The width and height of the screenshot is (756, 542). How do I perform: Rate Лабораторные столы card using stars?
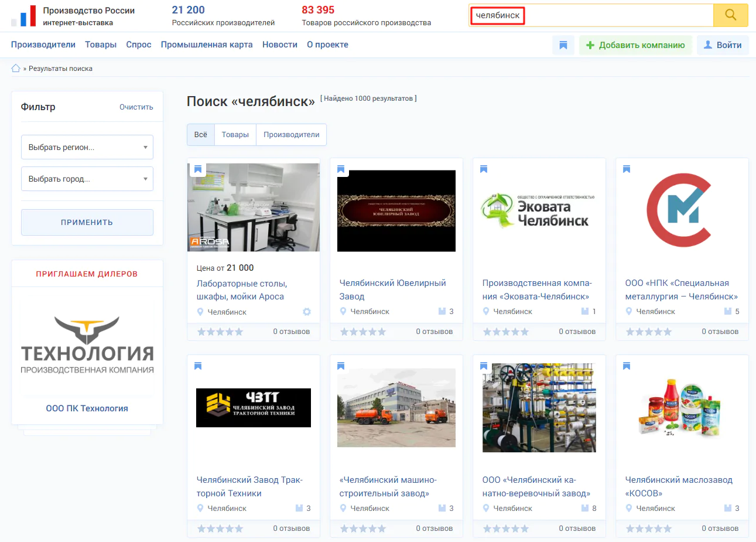pyautogui.click(x=220, y=332)
